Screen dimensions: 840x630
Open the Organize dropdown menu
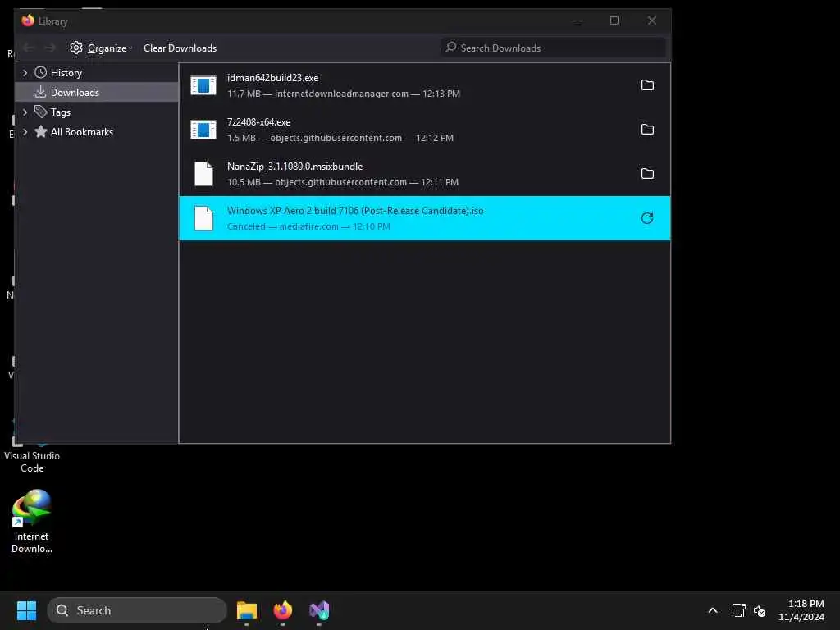(x=101, y=48)
